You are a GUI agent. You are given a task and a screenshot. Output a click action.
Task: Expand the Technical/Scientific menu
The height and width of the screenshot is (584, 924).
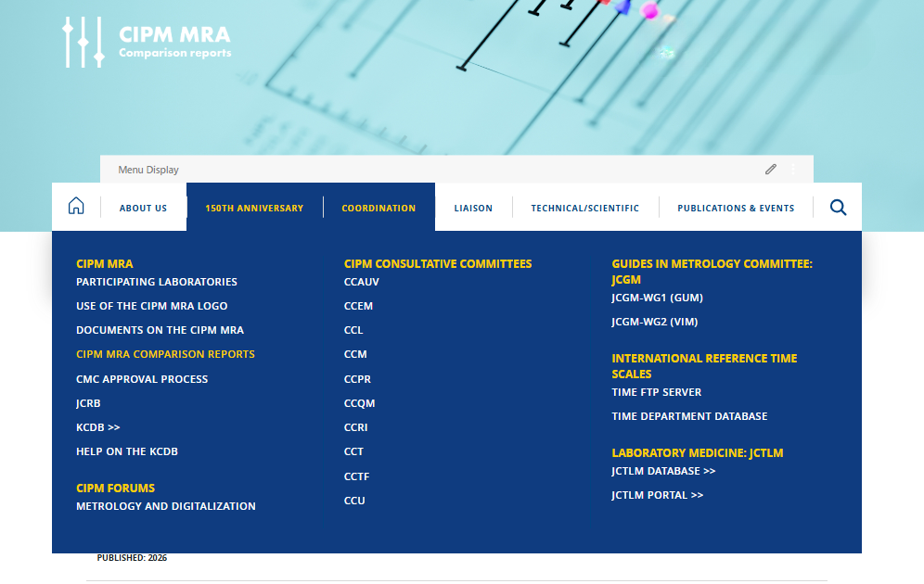pos(584,209)
